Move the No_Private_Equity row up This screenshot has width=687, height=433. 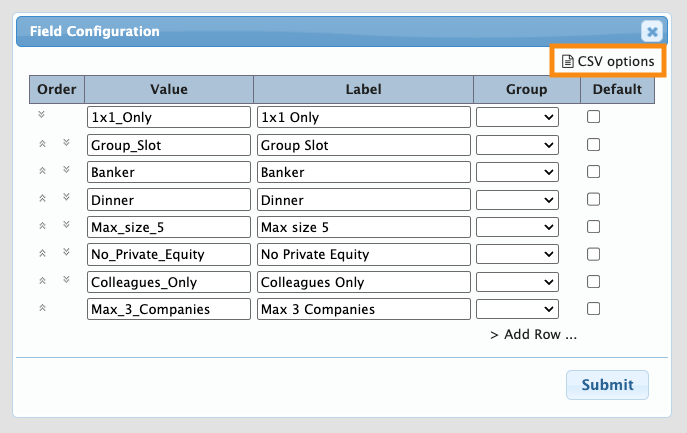[42, 254]
